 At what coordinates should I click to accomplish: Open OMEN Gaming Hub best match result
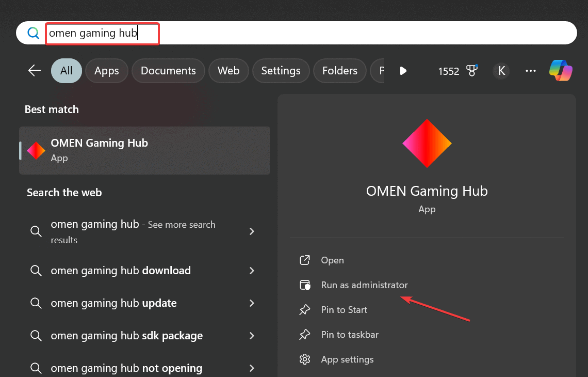(144, 150)
